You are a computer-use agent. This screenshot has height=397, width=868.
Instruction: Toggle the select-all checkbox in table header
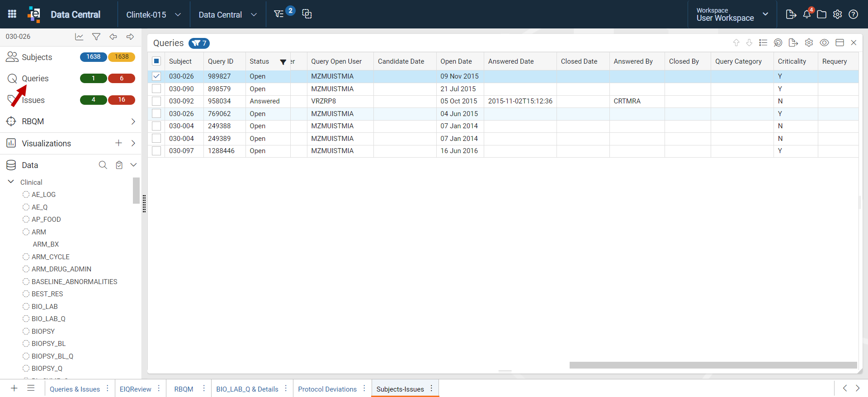[x=156, y=61]
